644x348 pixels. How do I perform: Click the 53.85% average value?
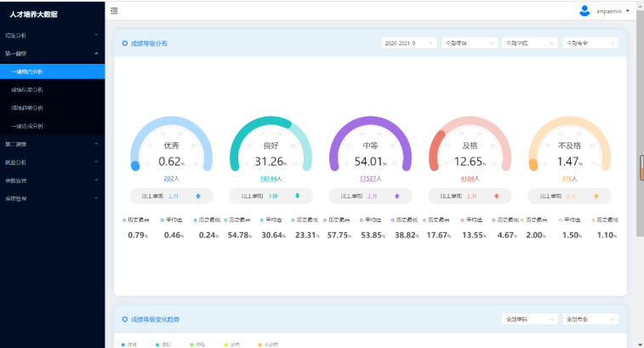pos(373,235)
